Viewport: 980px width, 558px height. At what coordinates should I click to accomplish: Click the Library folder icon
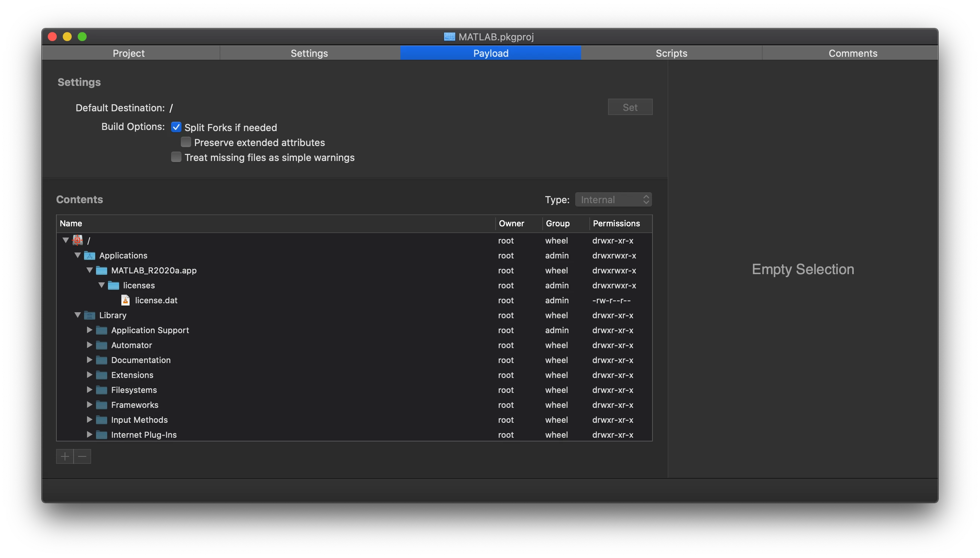point(90,315)
